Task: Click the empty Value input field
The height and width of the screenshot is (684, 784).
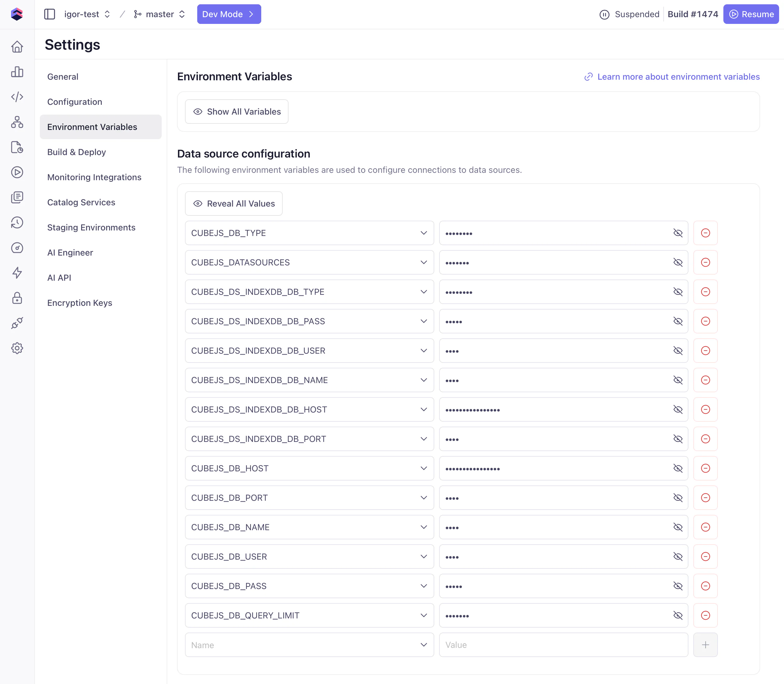Action: (563, 645)
